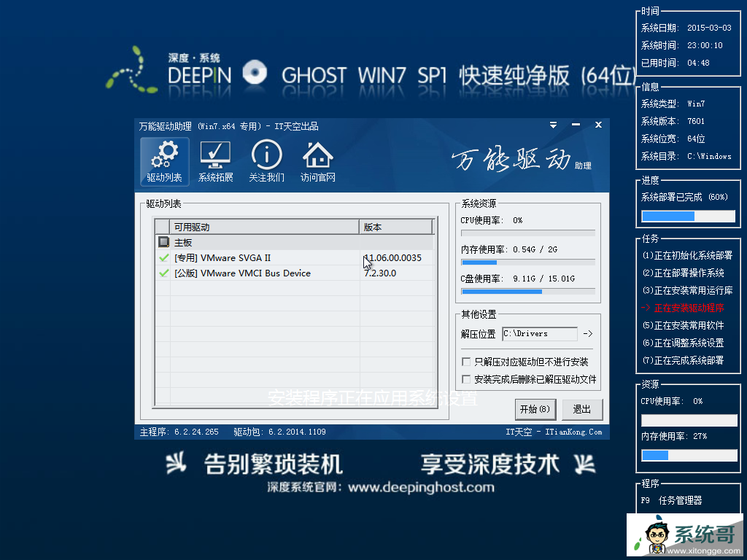The height and width of the screenshot is (560, 747).
Task: Click the 主板 group row label
Action: (x=183, y=242)
